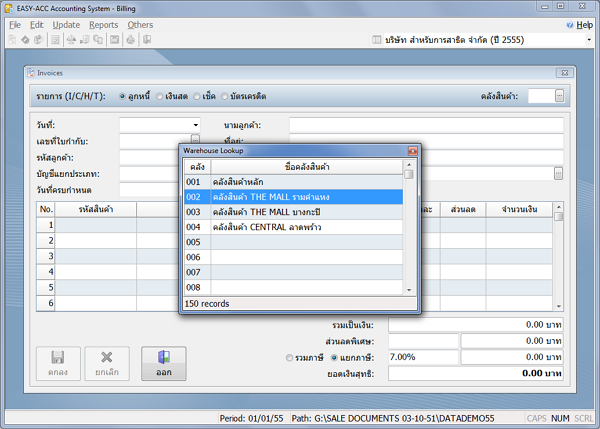Click the Warehouse Lookup scrollbar down arrow
Screen dimensions: 600x429
[x=408, y=289]
